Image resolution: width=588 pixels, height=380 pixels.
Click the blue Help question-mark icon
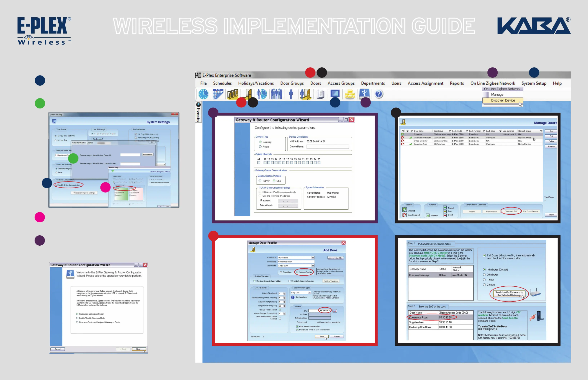(x=379, y=94)
